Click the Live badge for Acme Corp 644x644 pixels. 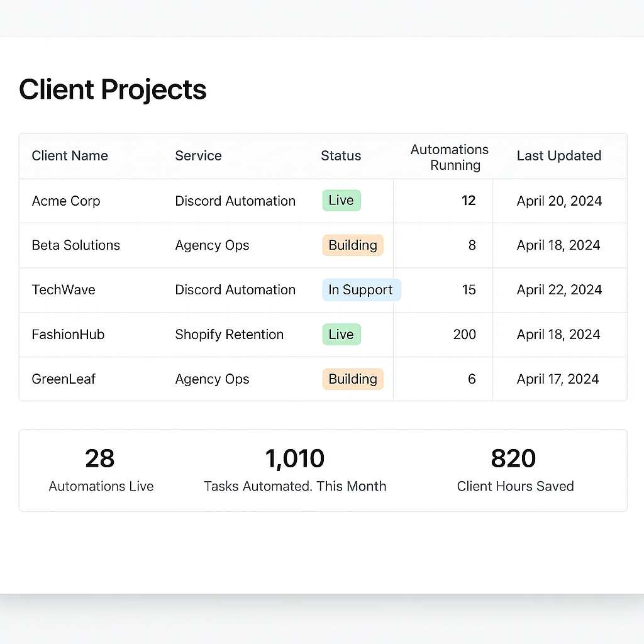click(x=341, y=201)
